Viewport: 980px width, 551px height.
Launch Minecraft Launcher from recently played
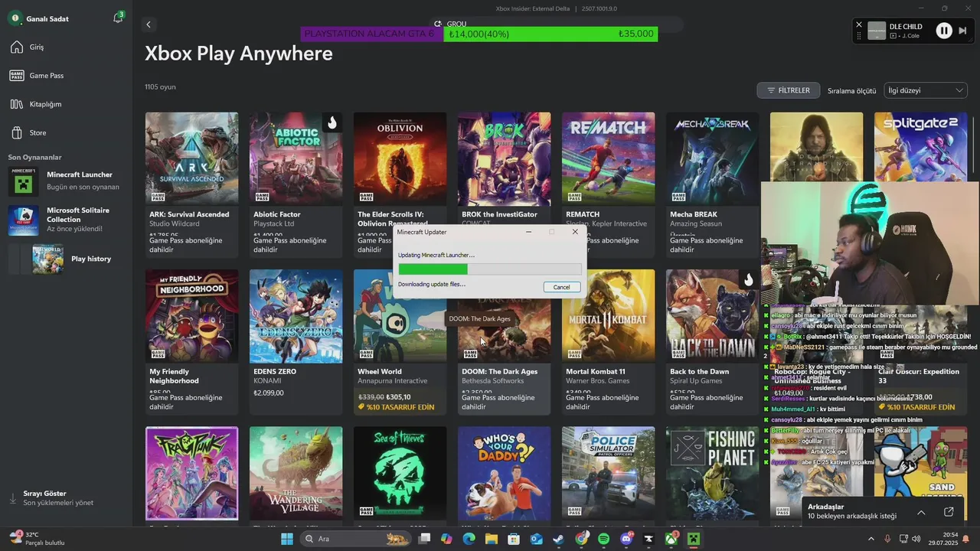point(65,181)
